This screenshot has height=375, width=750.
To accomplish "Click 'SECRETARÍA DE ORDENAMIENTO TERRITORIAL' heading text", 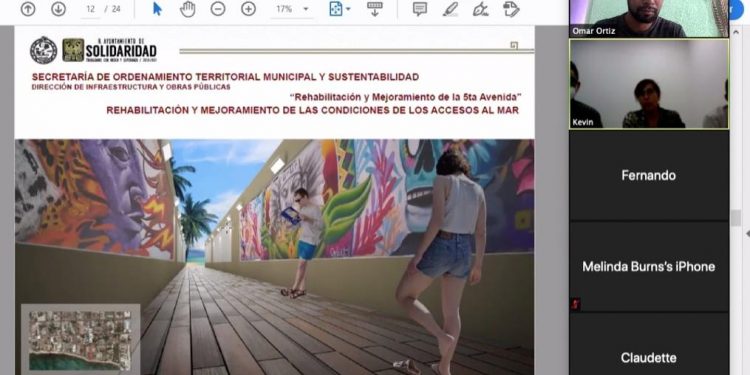I will [225, 77].
